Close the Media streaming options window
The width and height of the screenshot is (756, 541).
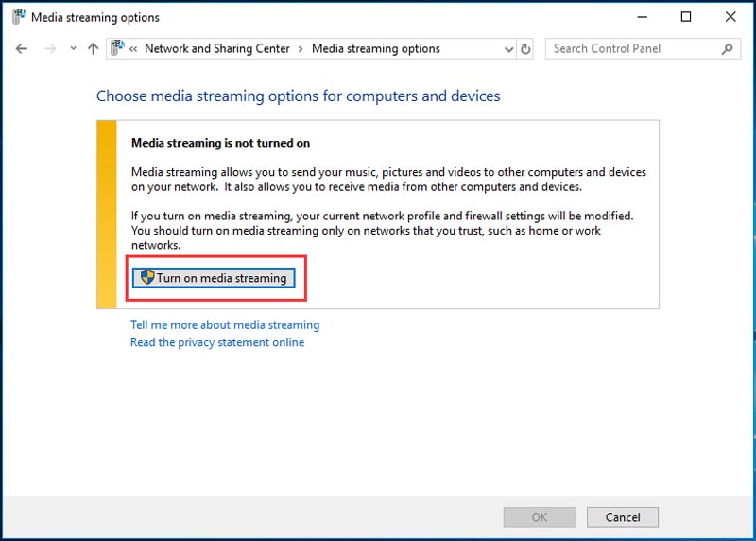(730, 17)
